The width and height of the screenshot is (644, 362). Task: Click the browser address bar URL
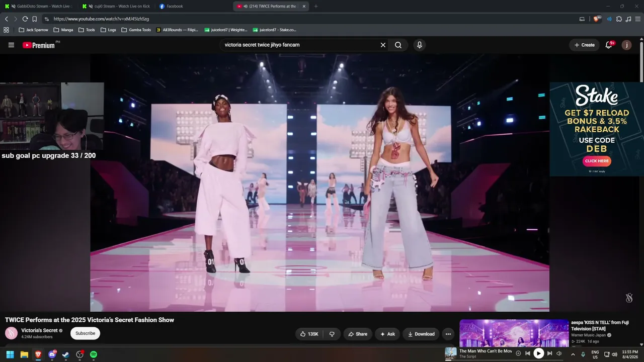[101, 19]
